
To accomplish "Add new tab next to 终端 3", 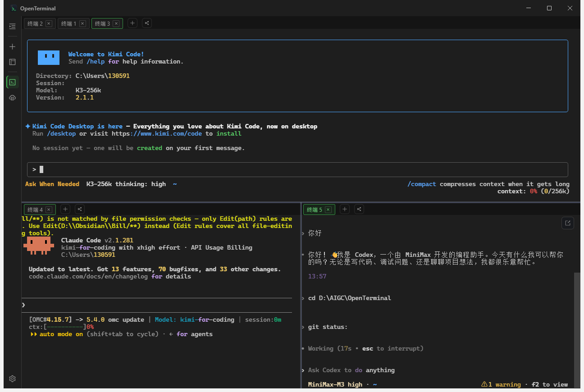I will click(x=132, y=23).
